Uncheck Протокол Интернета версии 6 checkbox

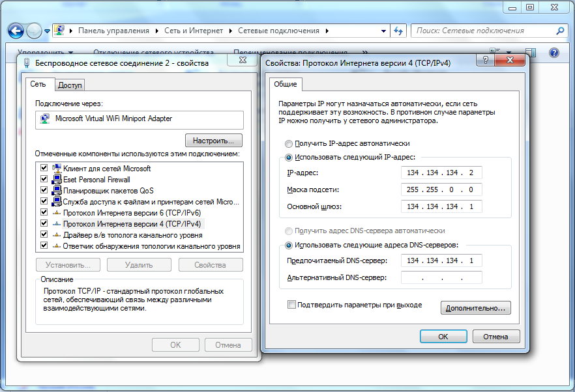[44, 212]
